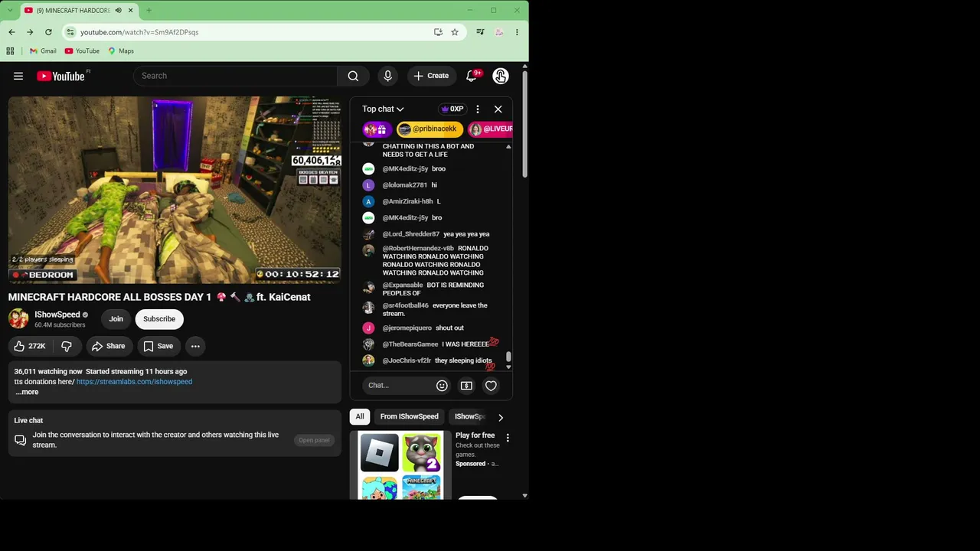Open the streamlabs.com/ishowspeed donation link
Image resolution: width=980 pixels, height=551 pixels.
click(134, 382)
